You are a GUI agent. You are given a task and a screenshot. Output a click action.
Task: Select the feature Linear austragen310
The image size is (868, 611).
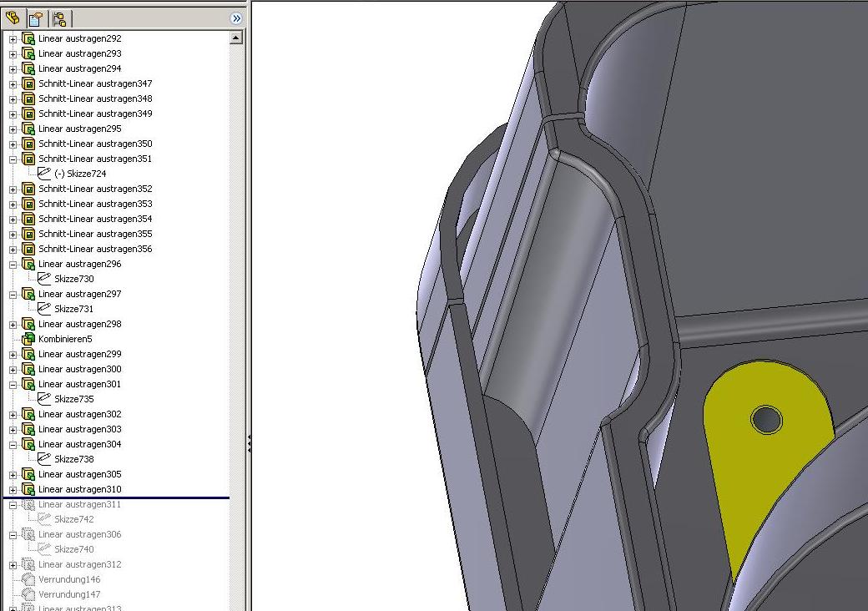coord(80,489)
